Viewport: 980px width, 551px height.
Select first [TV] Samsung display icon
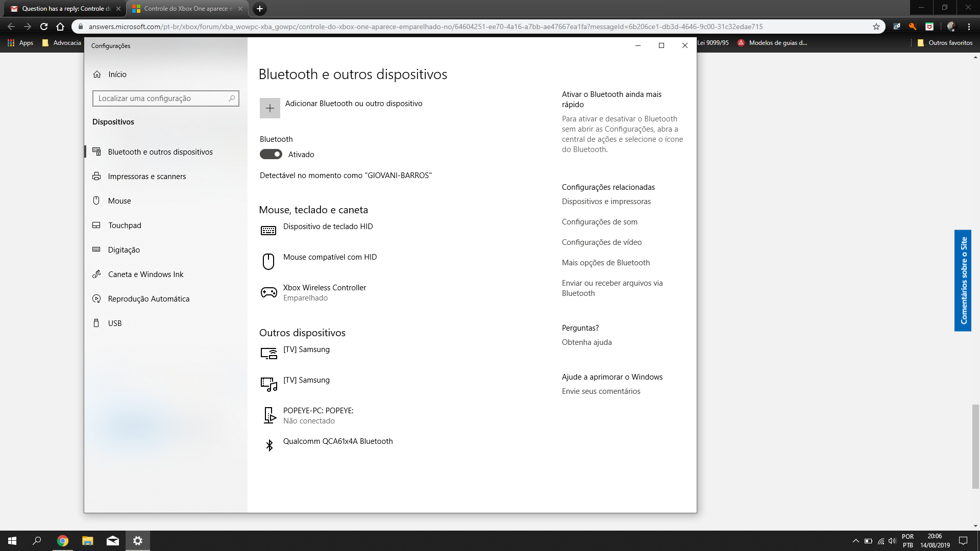coord(269,354)
